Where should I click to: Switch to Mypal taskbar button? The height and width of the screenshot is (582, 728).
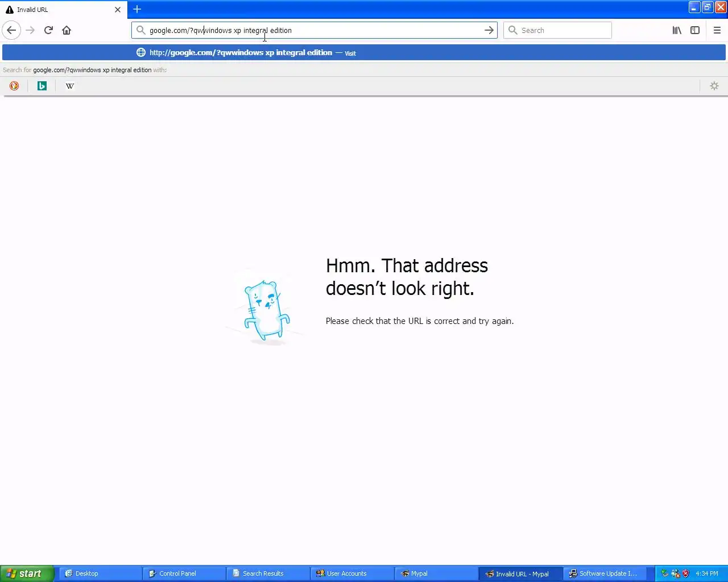tap(436, 573)
